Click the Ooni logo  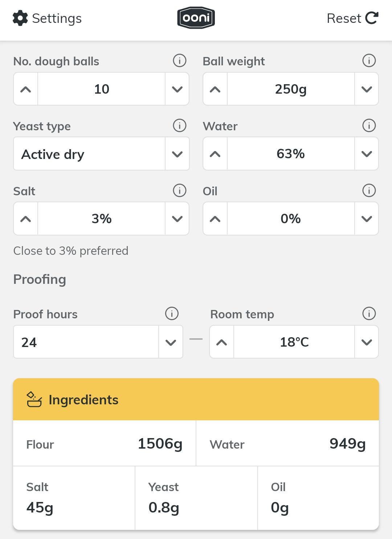click(x=196, y=18)
